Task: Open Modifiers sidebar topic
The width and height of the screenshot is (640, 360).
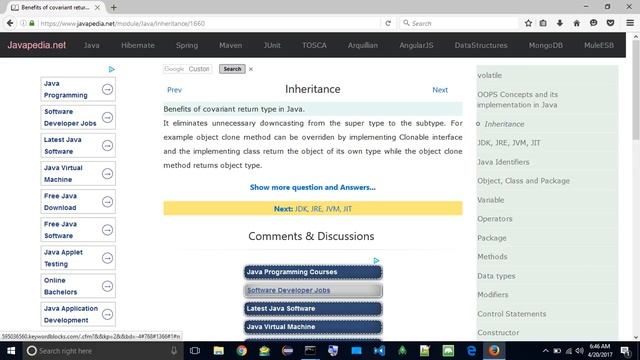Action: point(493,295)
